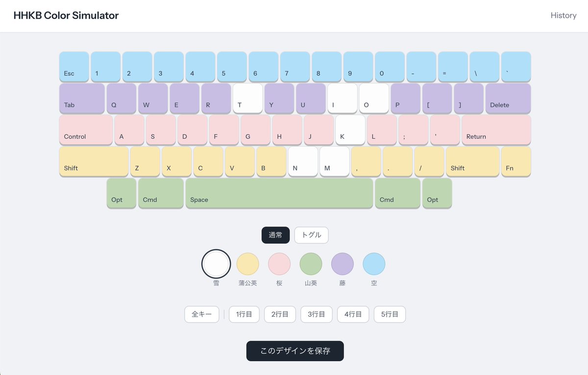Paint the slash key
The height and width of the screenshot is (375, 588).
429,161
